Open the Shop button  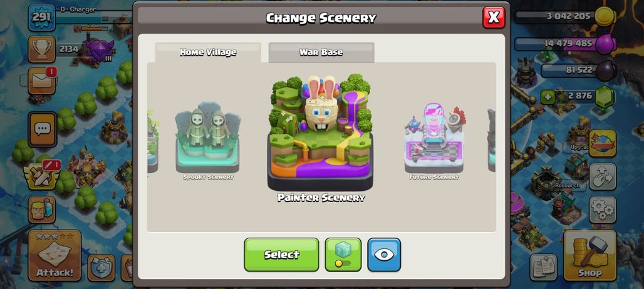589,255
